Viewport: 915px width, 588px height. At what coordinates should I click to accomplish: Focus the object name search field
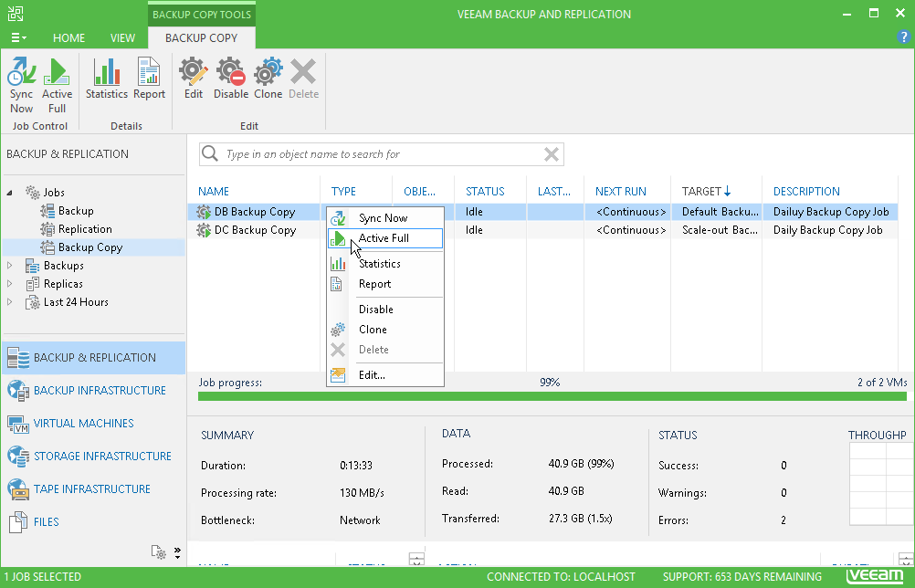point(382,154)
